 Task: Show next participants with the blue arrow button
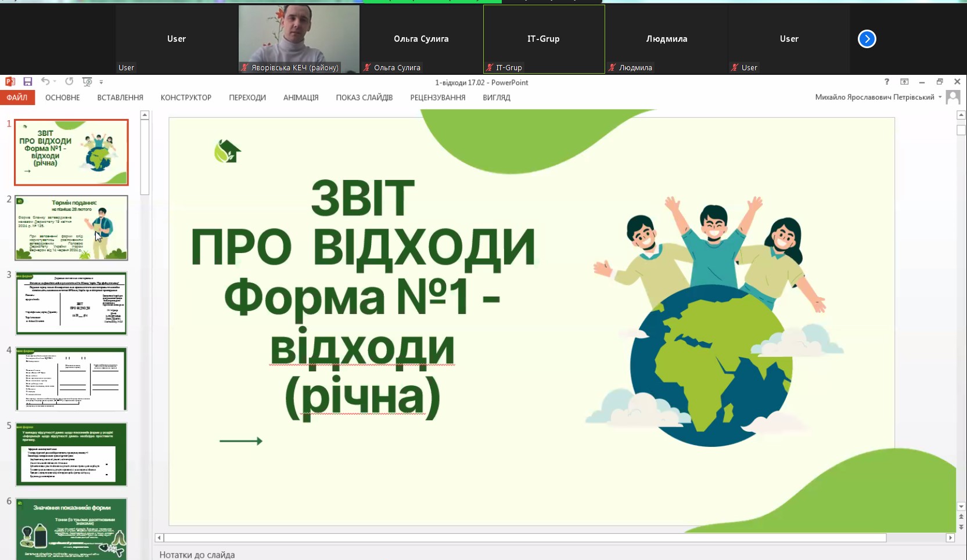click(867, 39)
